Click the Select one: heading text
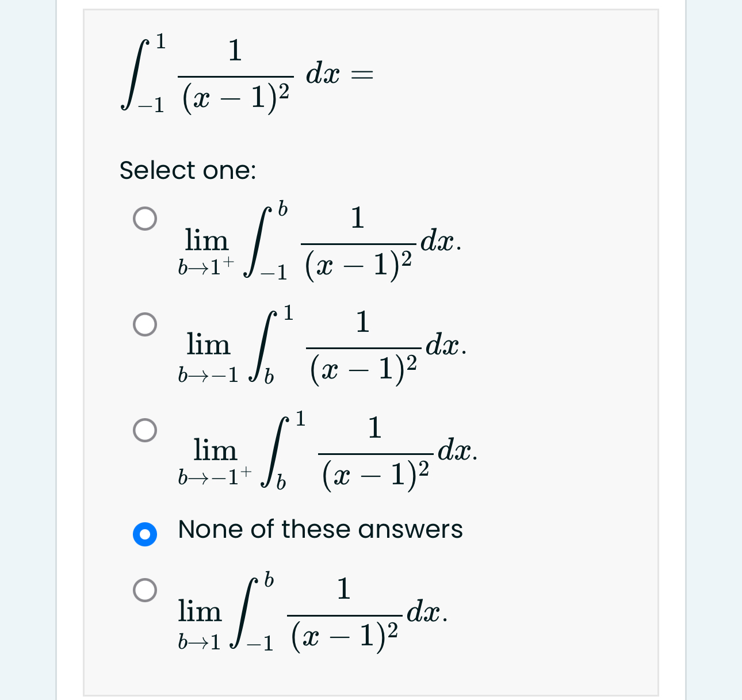 point(188,170)
